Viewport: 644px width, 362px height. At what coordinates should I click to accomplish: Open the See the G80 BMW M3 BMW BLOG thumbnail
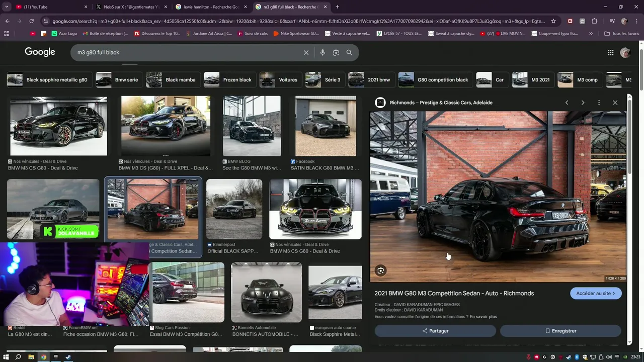pyautogui.click(x=252, y=126)
